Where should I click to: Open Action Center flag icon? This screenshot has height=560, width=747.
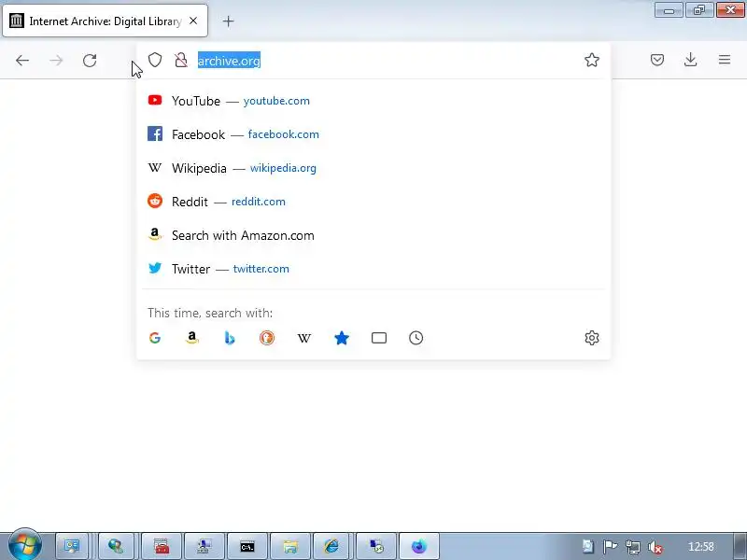click(610, 547)
